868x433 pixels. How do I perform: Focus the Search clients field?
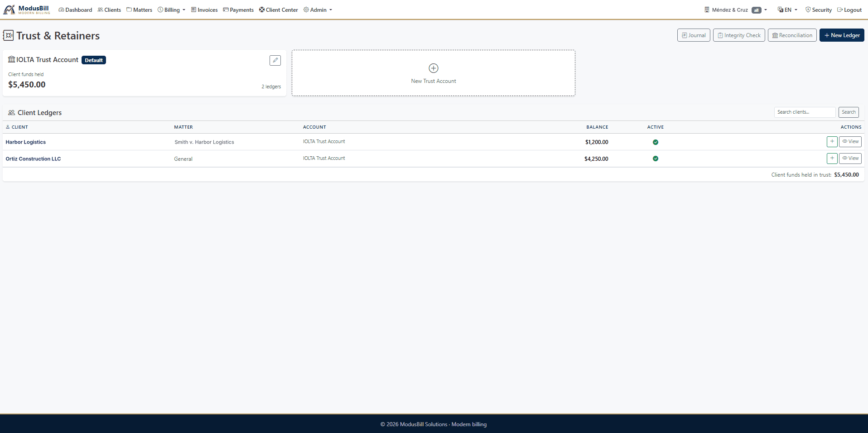point(805,112)
